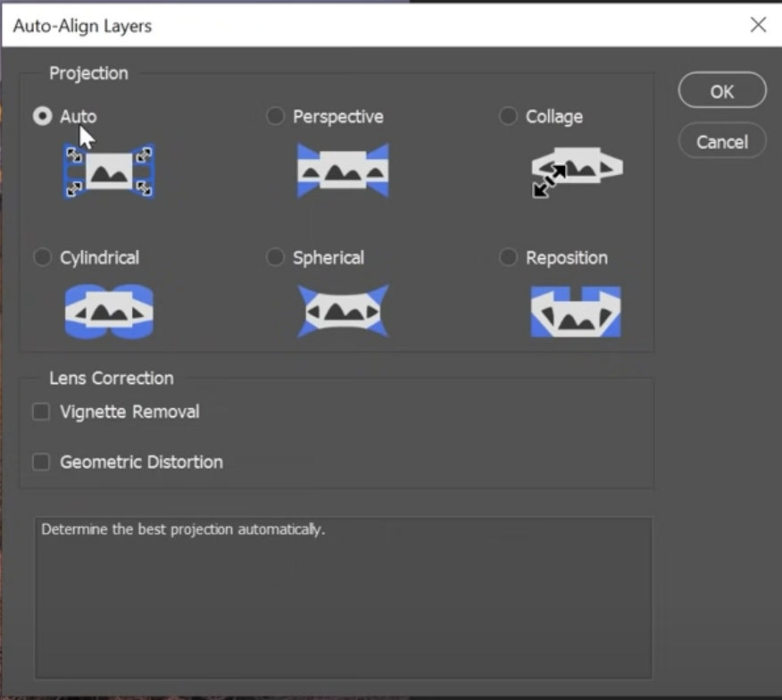The height and width of the screenshot is (700, 782).
Task: Click the Auto-Align Layers title bar
Action: point(357,25)
